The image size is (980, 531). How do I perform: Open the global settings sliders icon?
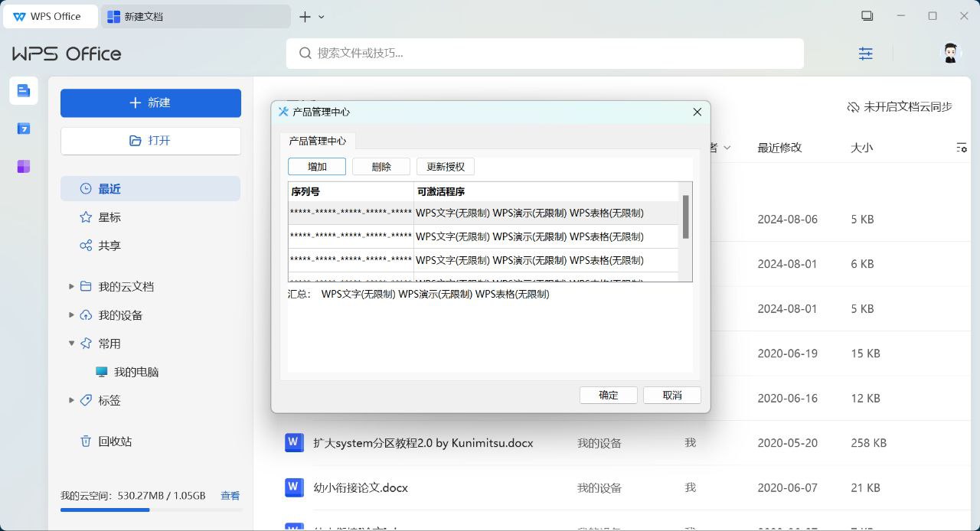point(866,54)
